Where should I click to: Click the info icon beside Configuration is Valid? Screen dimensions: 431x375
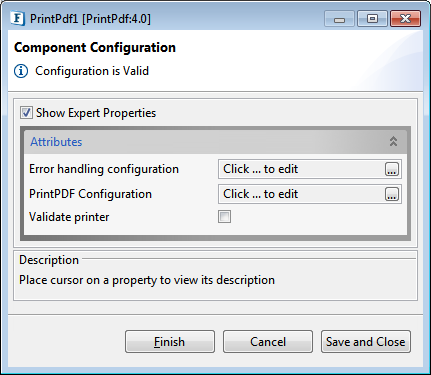(21, 71)
